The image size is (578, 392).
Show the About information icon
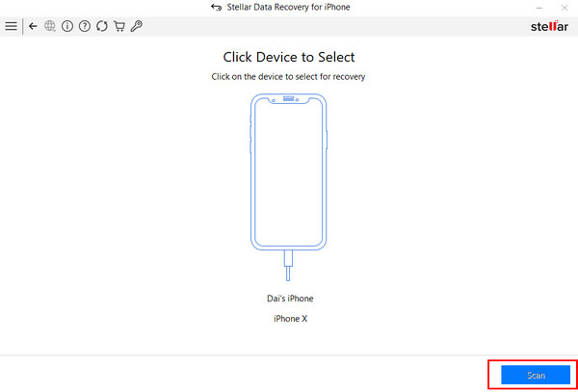[67, 26]
